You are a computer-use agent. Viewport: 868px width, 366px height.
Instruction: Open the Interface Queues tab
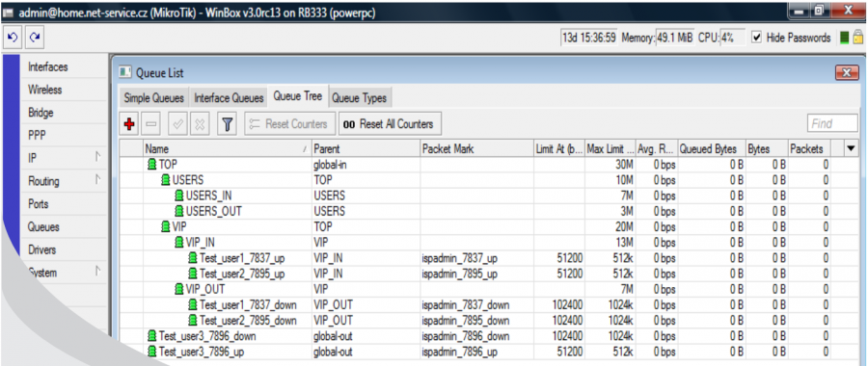[x=229, y=98]
